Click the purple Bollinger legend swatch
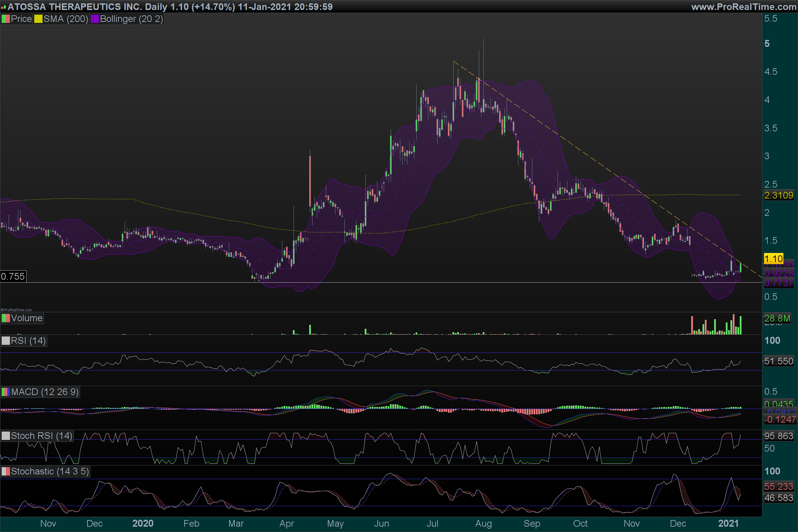Image resolution: width=798 pixels, height=532 pixels. pyautogui.click(x=95, y=19)
